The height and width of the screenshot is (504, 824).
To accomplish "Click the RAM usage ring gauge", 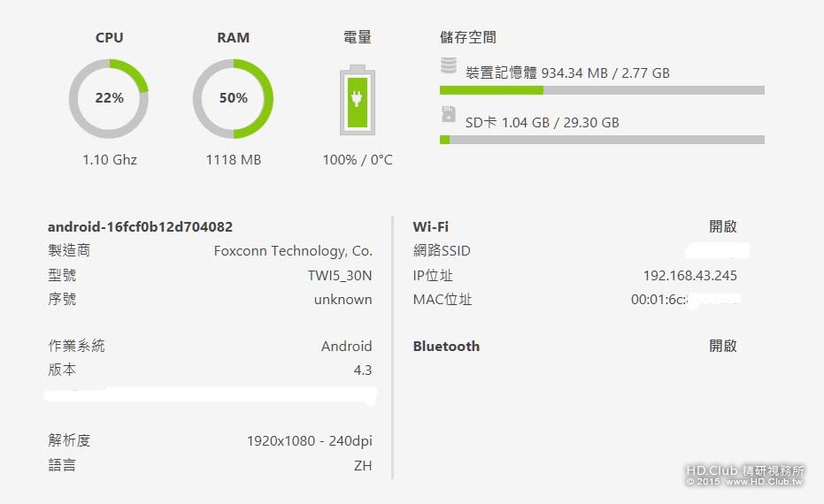I will 234,99.
